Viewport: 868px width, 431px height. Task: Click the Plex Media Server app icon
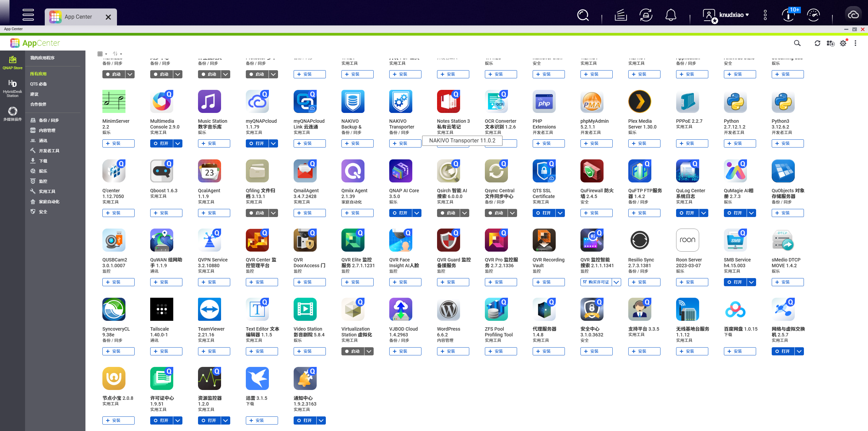coord(639,101)
